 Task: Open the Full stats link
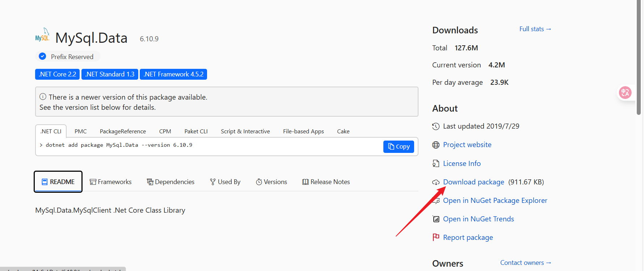pos(535,29)
